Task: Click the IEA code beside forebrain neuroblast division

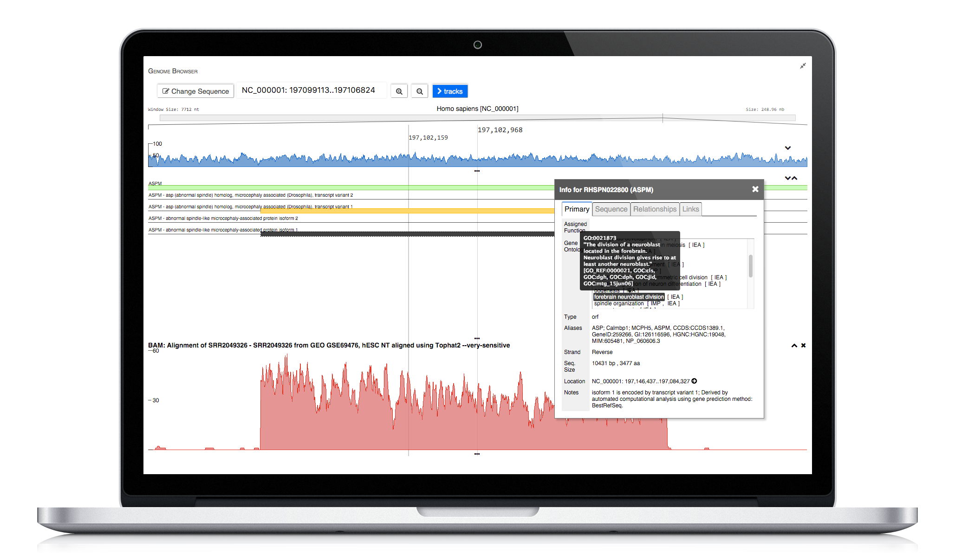Action: [675, 297]
